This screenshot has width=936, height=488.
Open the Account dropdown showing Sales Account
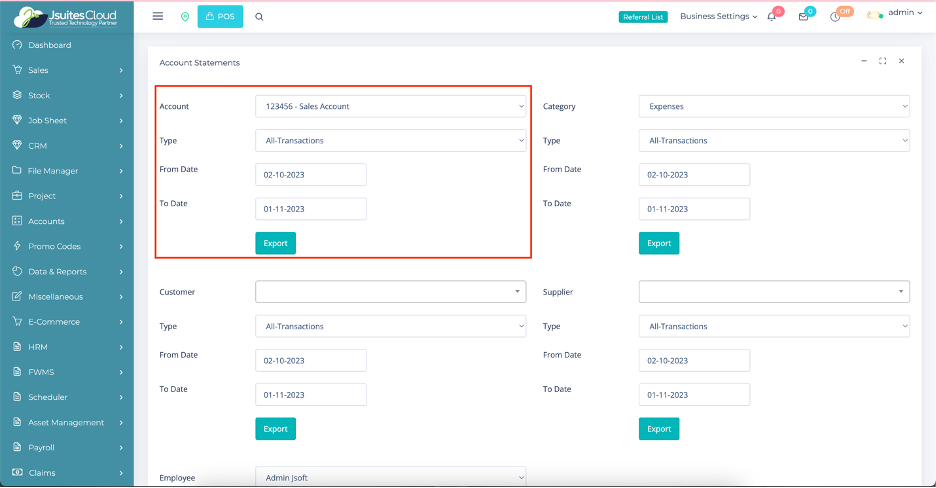[x=390, y=106]
